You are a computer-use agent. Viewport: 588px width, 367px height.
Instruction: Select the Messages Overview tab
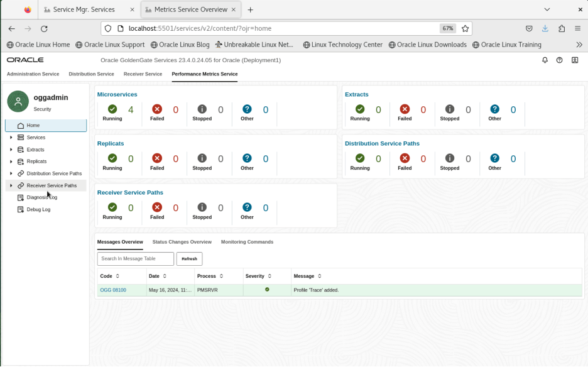click(x=120, y=242)
